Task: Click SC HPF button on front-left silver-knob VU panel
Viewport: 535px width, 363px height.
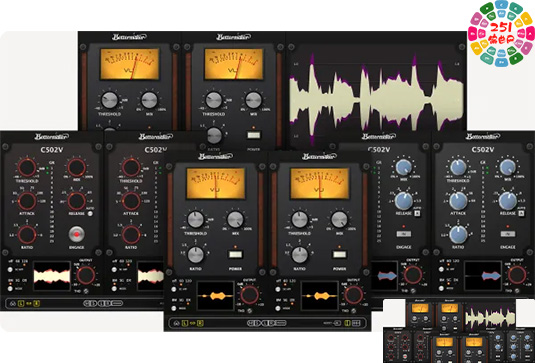Action: pos(174,289)
